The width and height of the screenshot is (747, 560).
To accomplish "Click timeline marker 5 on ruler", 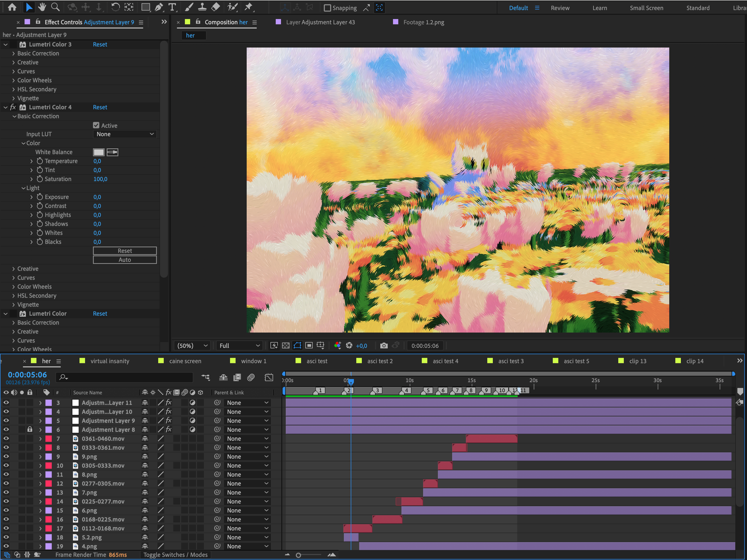I will click(428, 390).
